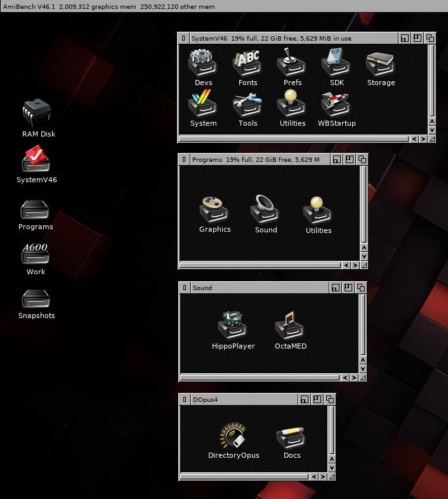Click SystemV46 window scroll up arrow
Screen dimensions: 448x499
[432, 121]
